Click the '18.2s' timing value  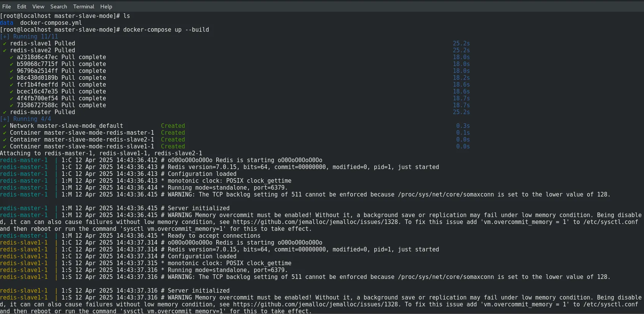click(x=461, y=78)
